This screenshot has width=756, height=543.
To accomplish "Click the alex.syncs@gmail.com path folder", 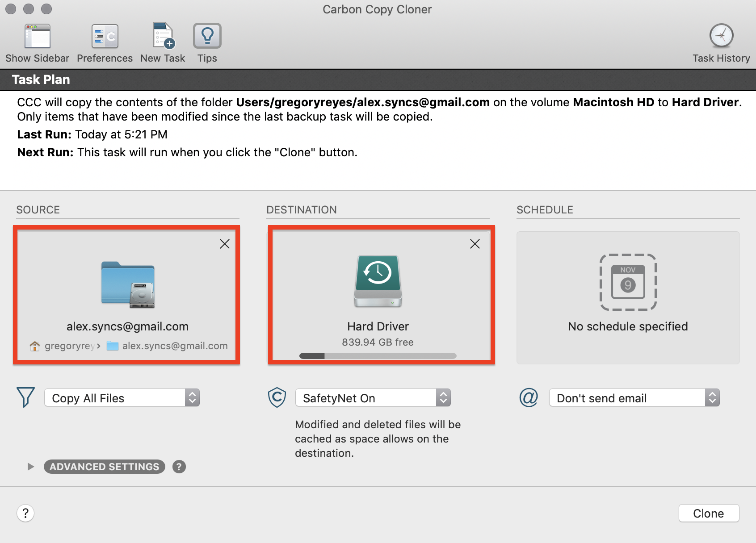I will (x=167, y=346).
